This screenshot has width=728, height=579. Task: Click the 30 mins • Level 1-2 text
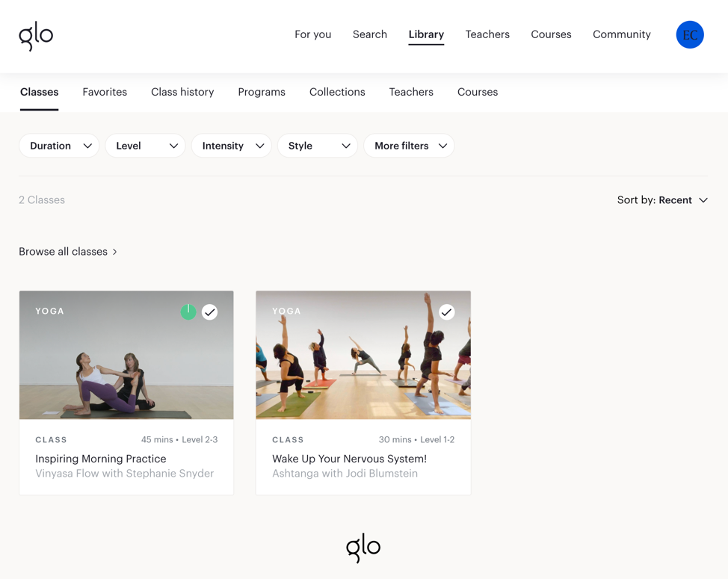coord(416,439)
